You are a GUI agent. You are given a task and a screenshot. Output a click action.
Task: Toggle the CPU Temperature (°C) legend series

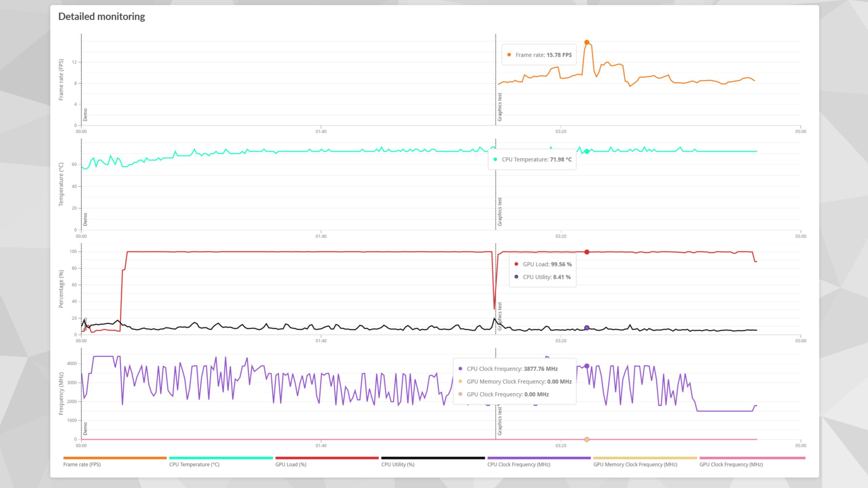pyautogui.click(x=194, y=464)
